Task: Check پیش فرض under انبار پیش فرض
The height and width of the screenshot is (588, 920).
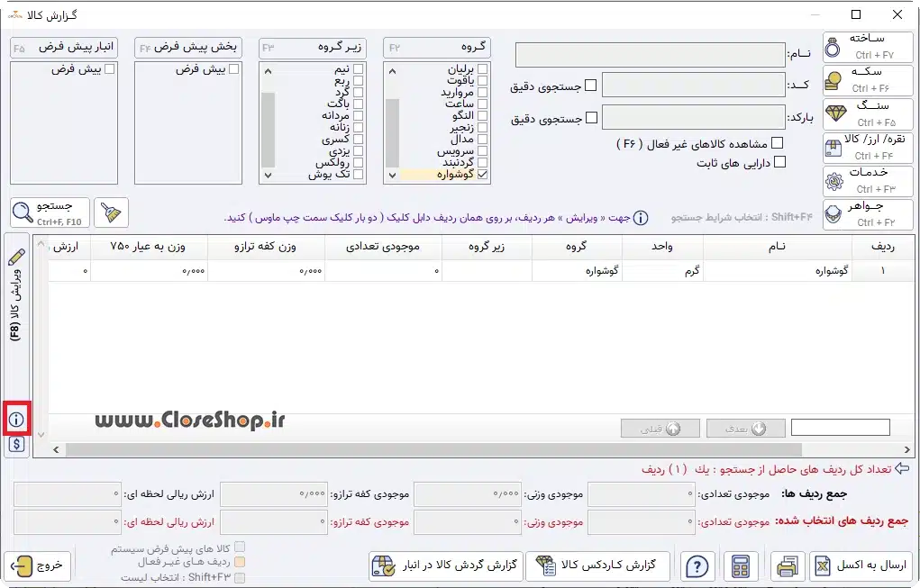Action: [x=109, y=69]
